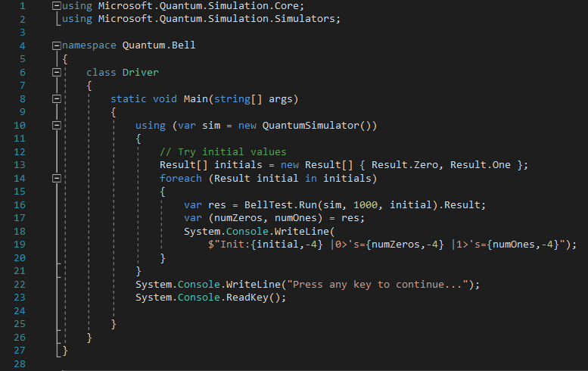Image resolution: width=588 pixels, height=371 pixels.
Task: Click the initials variable declaration on line 13
Action: pyautogui.click(x=238, y=165)
